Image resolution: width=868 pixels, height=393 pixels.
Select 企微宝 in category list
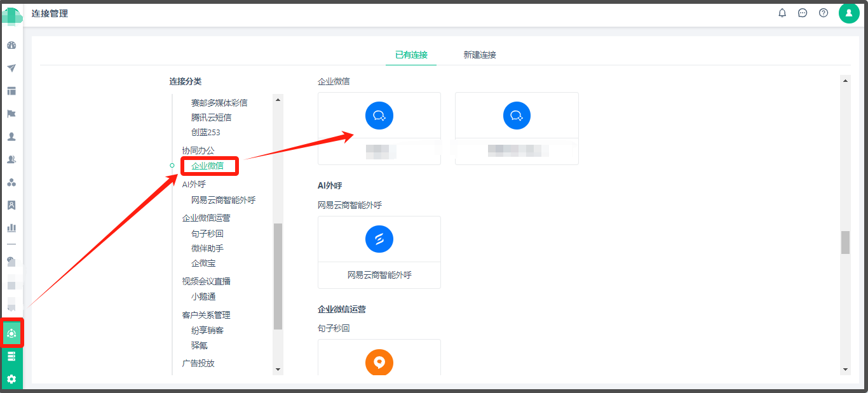(x=203, y=263)
